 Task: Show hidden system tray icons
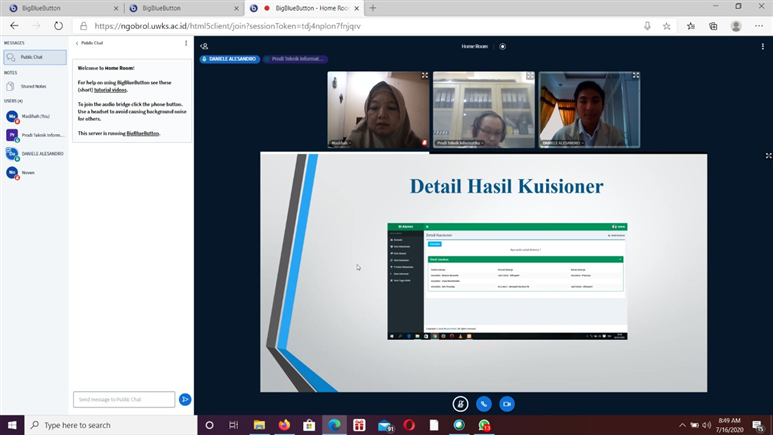(x=682, y=425)
